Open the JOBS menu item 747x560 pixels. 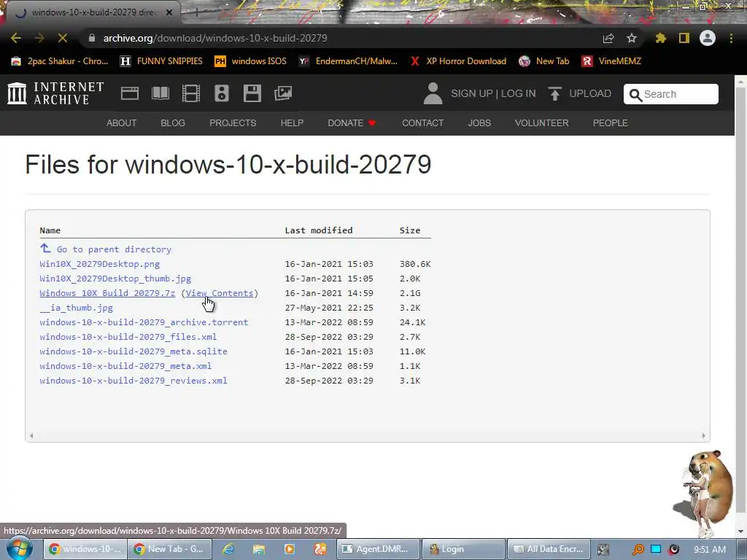tap(479, 122)
